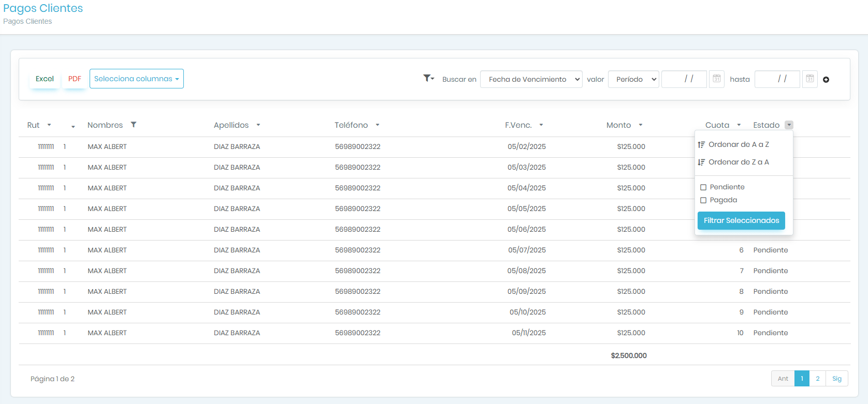
Task: Check the Pendiente filter checkbox
Action: [703, 187]
